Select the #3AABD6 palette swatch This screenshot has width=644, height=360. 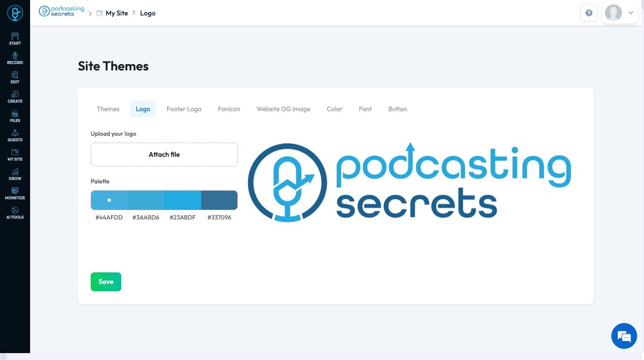[x=146, y=200]
